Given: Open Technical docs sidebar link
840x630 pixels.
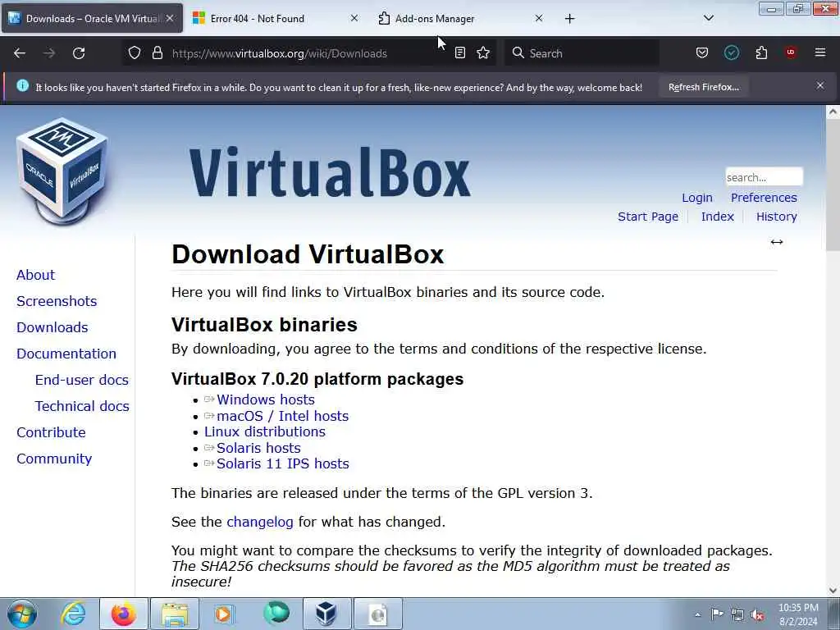Looking at the screenshot, I should pos(82,406).
